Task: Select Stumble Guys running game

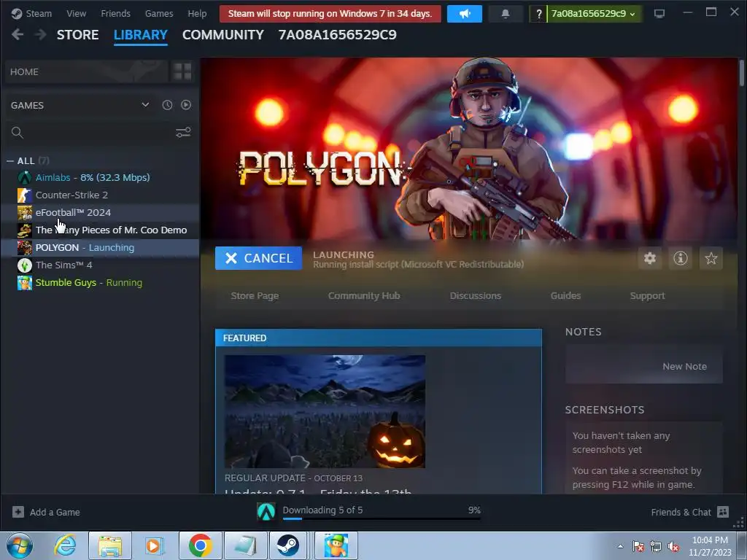Action: point(100,283)
